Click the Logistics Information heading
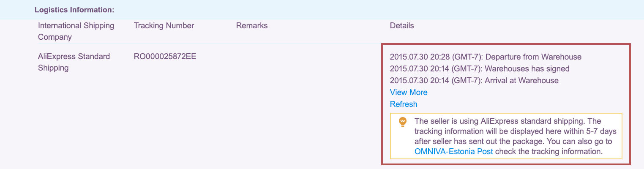This screenshot has width=644, height=169. (74, 9)
